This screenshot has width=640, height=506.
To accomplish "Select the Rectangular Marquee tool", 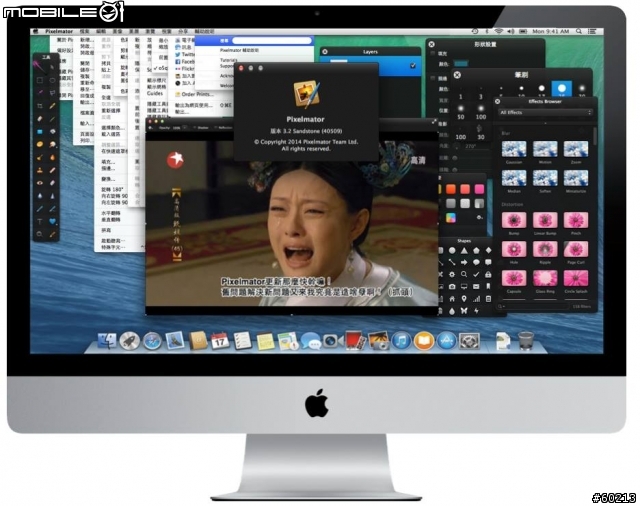I will pyautogui.click(x=40, y=80).
